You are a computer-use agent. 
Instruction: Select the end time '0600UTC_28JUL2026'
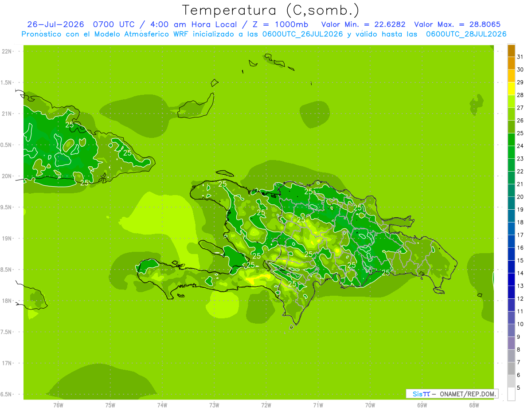(x=466, y=34)
